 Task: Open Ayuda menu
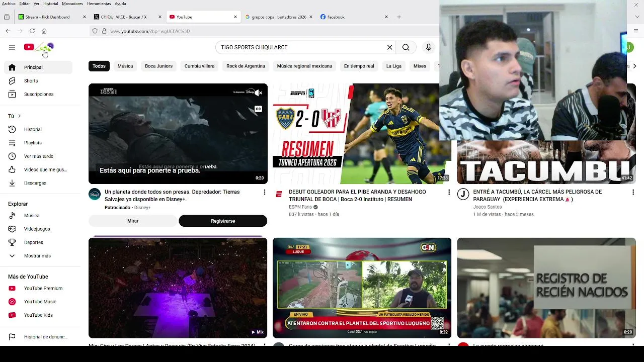coord(120,4)
